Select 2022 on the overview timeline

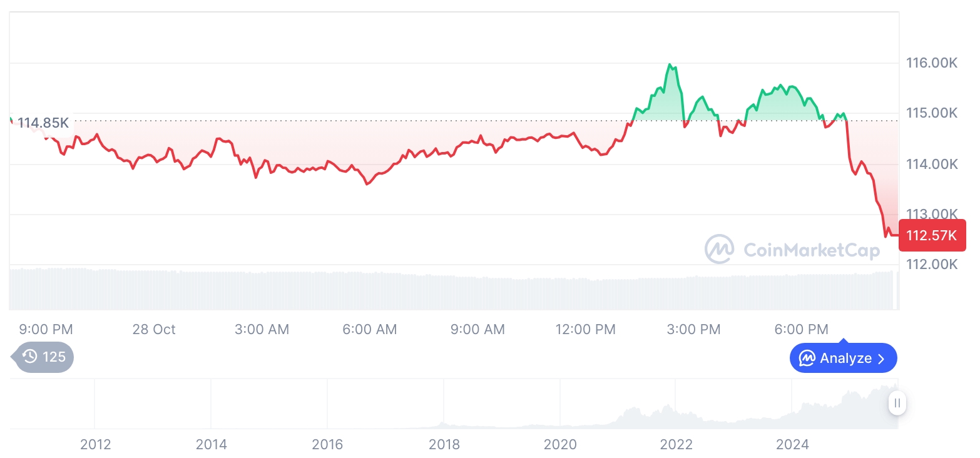pos(676,444)
